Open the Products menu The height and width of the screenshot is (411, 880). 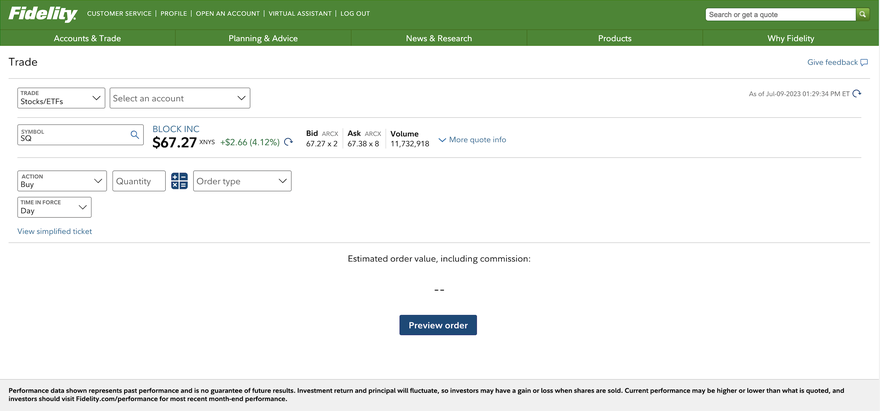tap(615, 38)
